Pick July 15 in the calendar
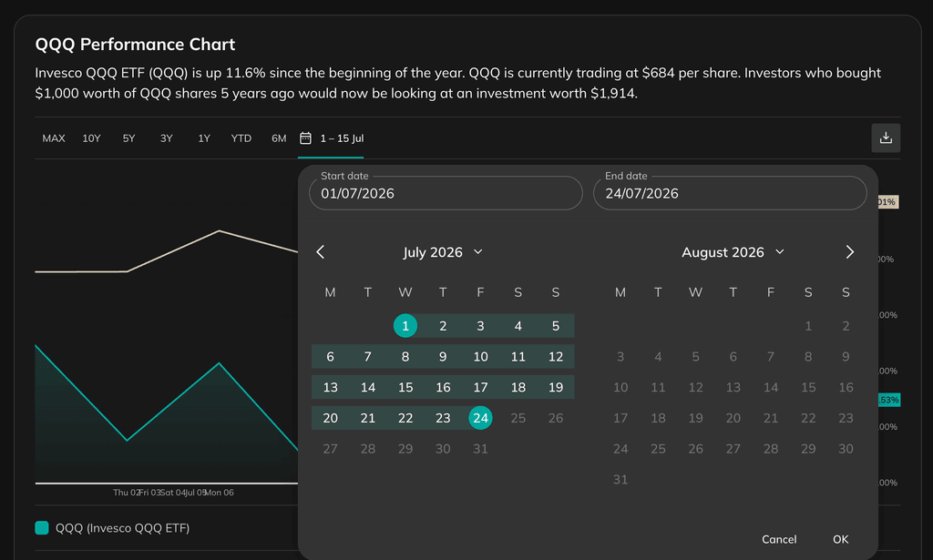933x560 pixels. pyautogui.click(x=405, y=388)
